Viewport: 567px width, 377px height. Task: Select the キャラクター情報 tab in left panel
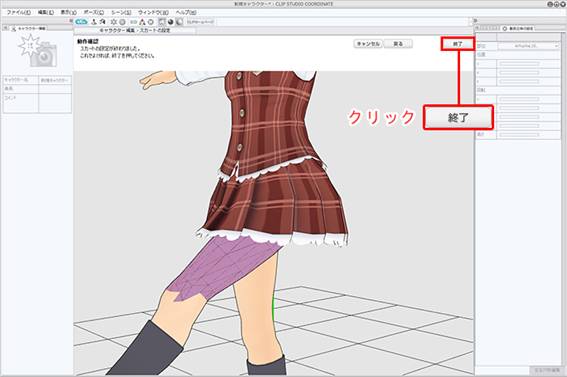coord(28,28)
